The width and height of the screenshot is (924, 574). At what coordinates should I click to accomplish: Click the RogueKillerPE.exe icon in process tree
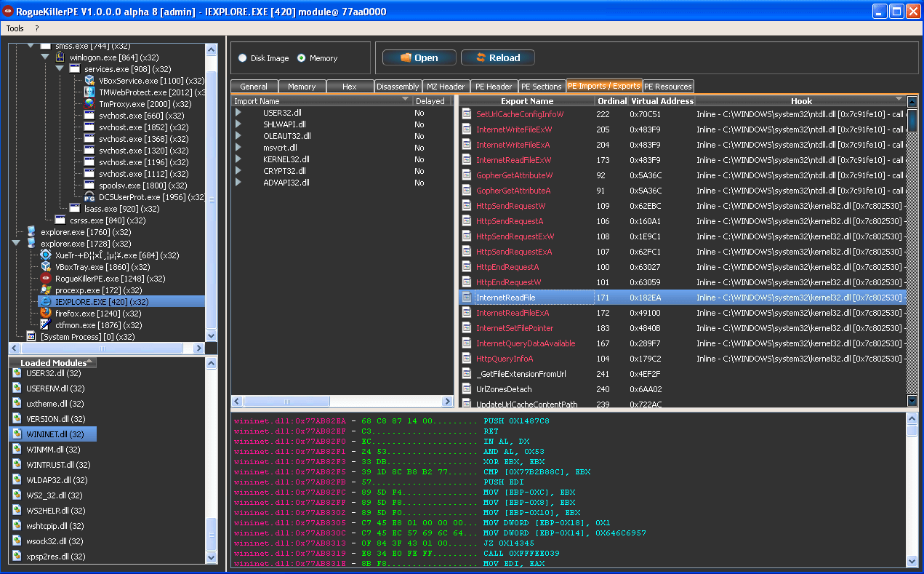pos(46,279)
